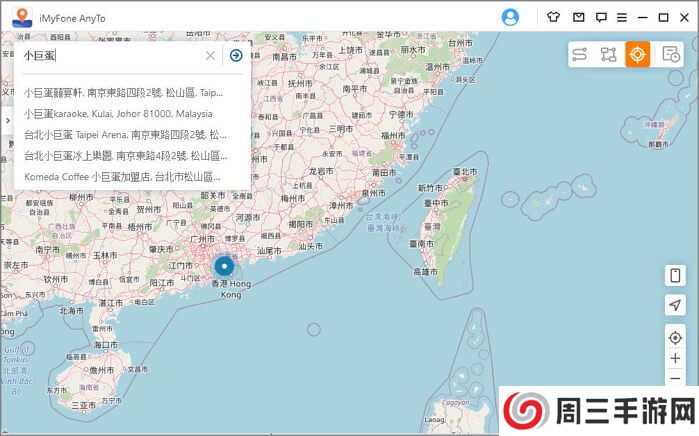The width and height of the screenshot is (699, 436).
Task: Expand the left side panel arrow
Action: (x=7, y=120)
